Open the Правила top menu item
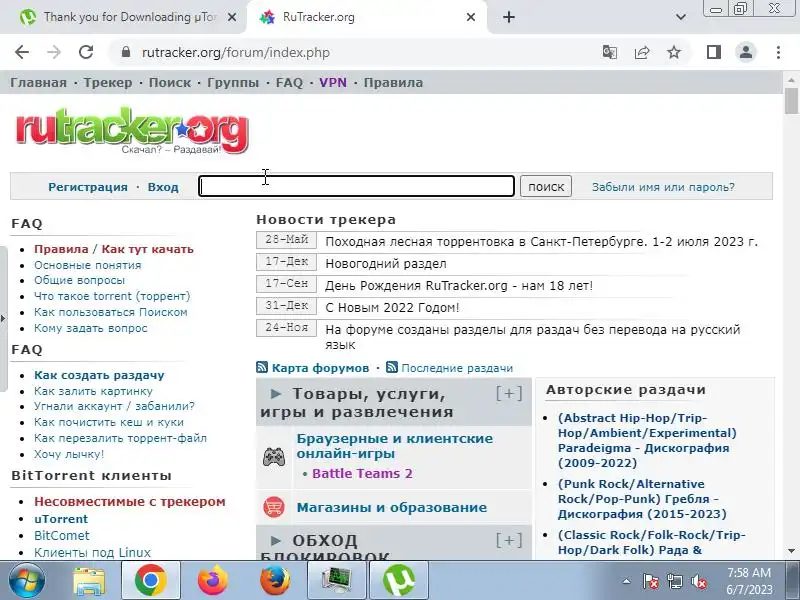800x600 pixels. pyautogui.click(x=393, y=83)
